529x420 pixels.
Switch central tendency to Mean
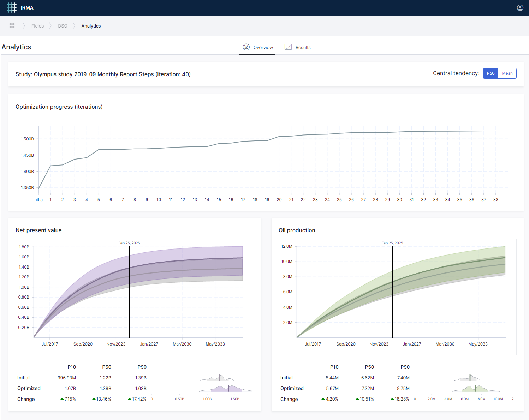pyautogui.click(x=507, y=73)
